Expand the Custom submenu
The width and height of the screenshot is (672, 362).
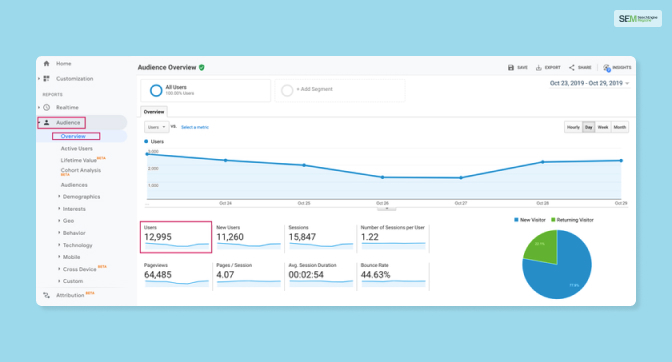[59, 281]
